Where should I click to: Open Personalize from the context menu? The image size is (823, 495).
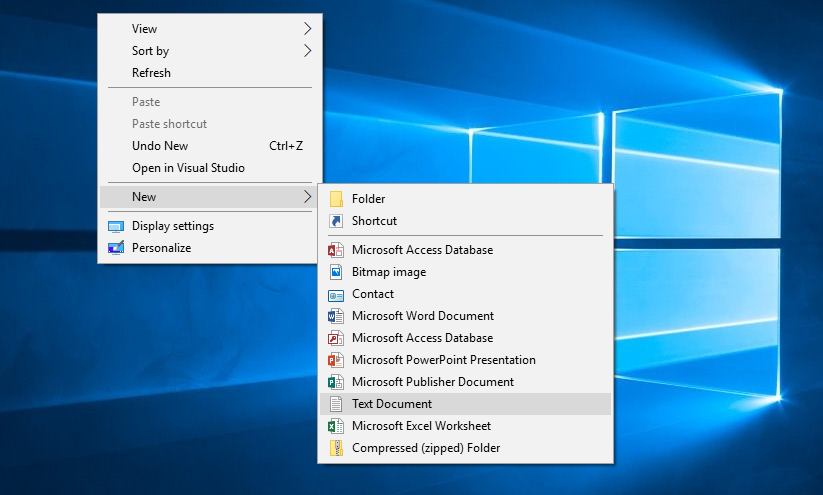click(x=160, y=248)
